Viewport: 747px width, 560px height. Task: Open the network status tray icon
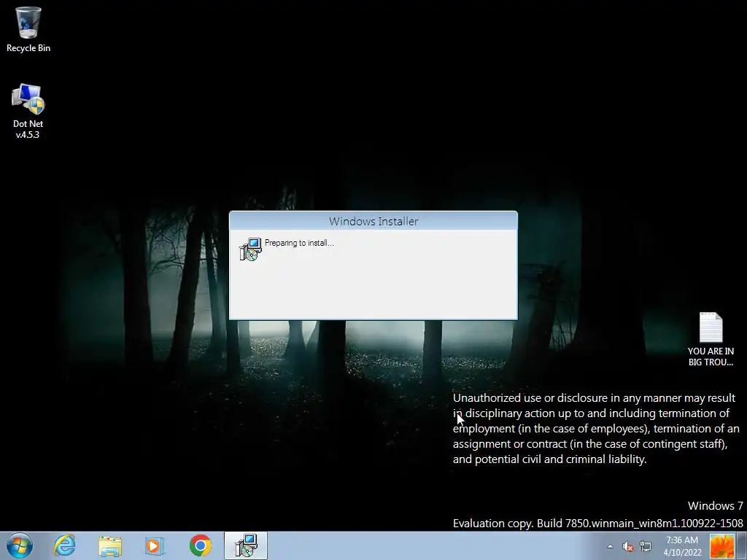click(646, 546)
